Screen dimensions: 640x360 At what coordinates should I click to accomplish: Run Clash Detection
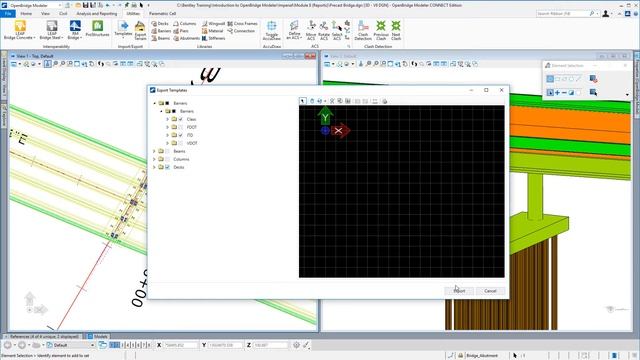click(363, 30)
